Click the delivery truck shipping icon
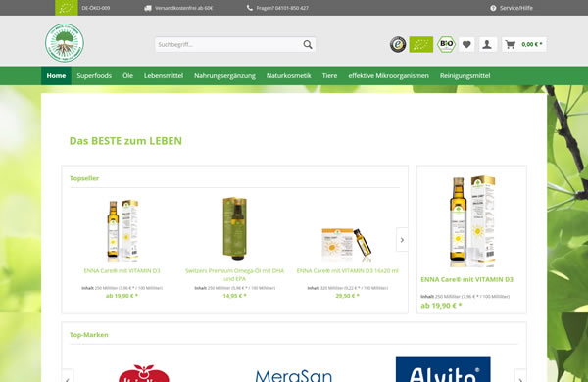Viewport: 588px width, 382px height. (148, 8)
